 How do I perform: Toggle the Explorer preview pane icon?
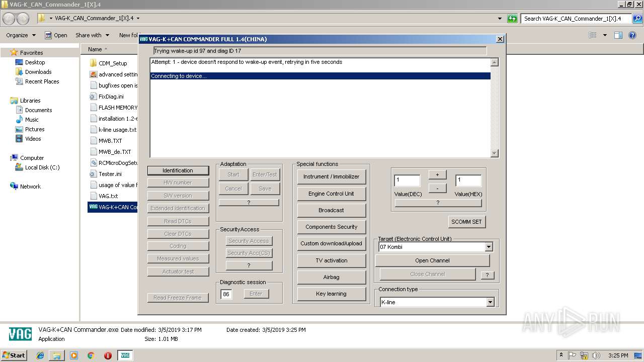[618, 35]
